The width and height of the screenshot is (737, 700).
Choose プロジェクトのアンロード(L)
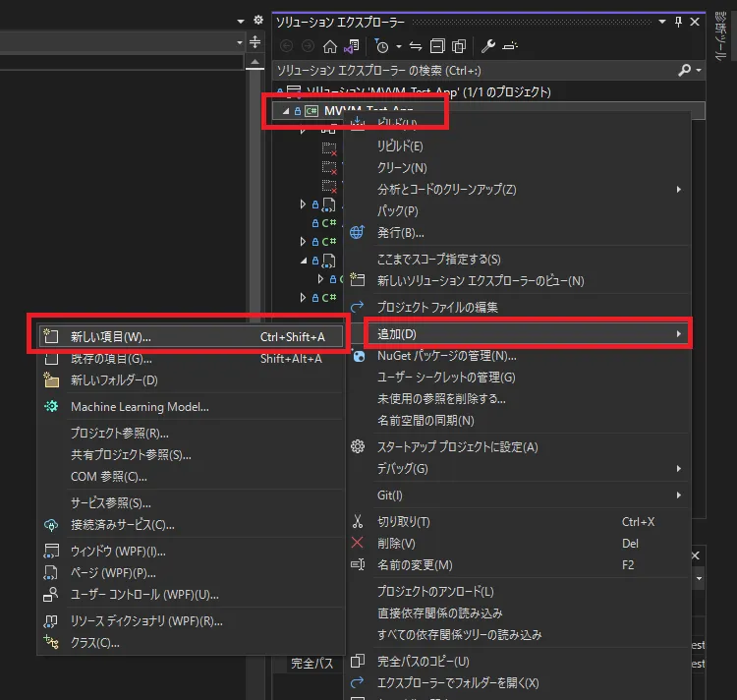click(519, 592)
